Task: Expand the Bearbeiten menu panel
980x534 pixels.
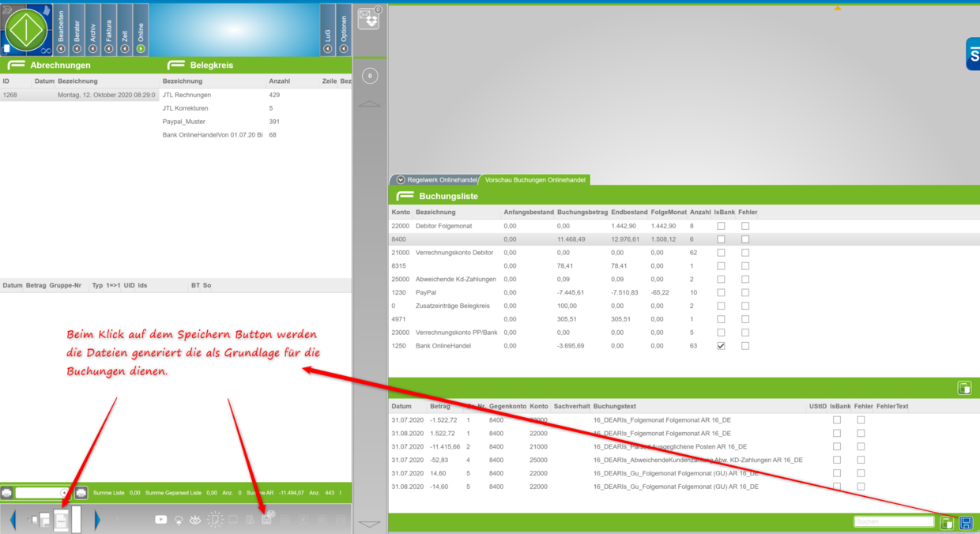Action: coord(61,28)
